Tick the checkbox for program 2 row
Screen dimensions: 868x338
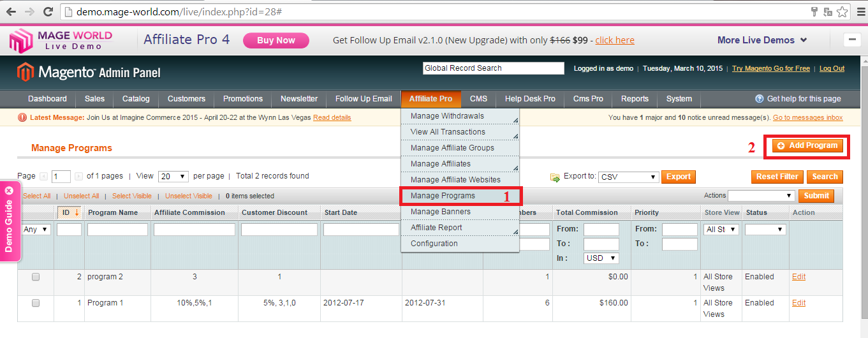point(36,277)
